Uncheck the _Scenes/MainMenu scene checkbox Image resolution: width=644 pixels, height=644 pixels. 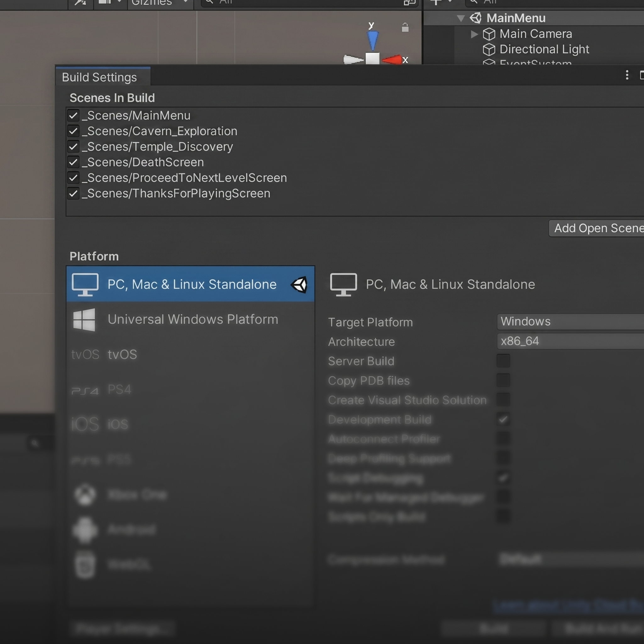(x=73, y=116)
